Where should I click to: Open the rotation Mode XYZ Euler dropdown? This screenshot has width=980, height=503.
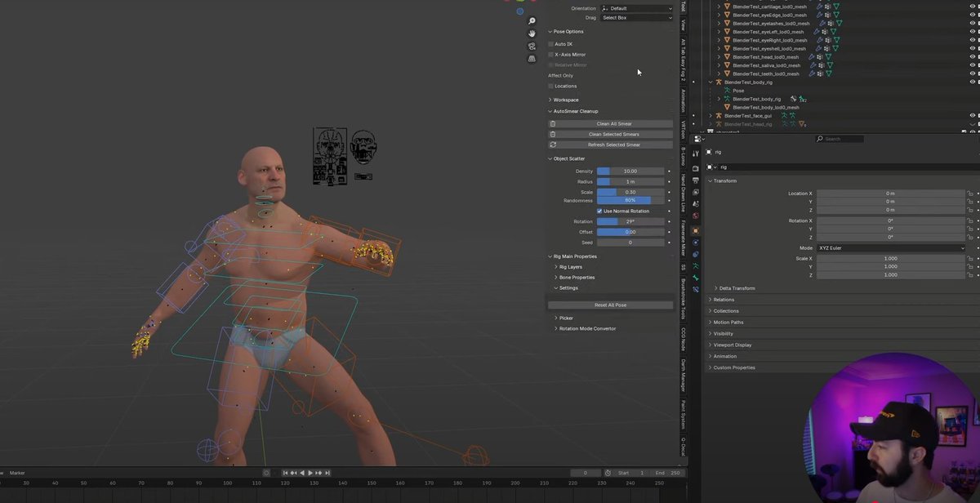point(891,247)
